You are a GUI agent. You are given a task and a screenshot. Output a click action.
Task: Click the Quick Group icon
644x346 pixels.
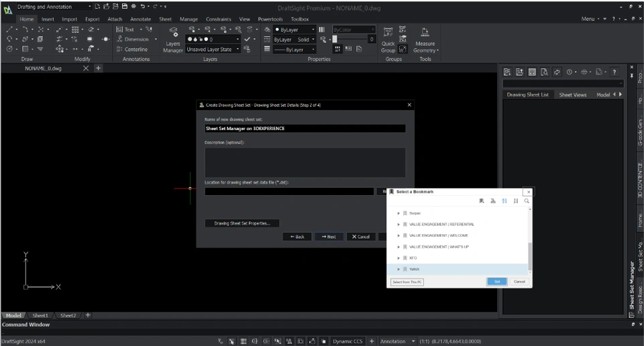[388, 40]
